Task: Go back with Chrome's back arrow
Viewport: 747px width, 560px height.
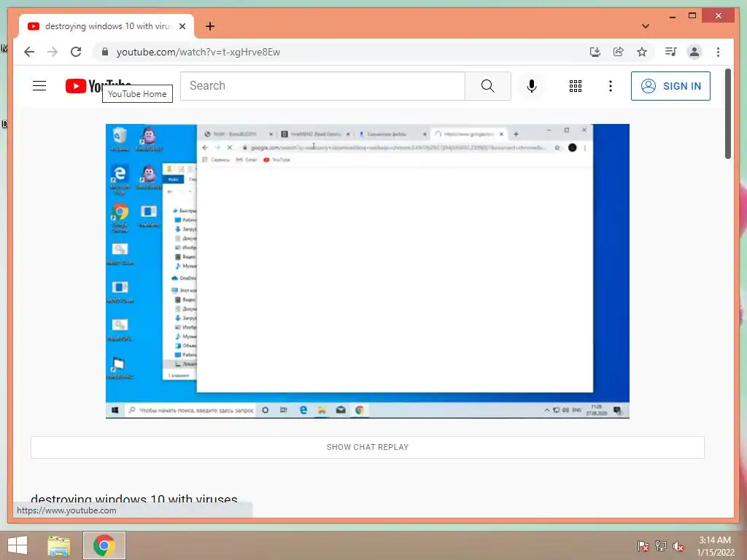Action: (29, 52)
